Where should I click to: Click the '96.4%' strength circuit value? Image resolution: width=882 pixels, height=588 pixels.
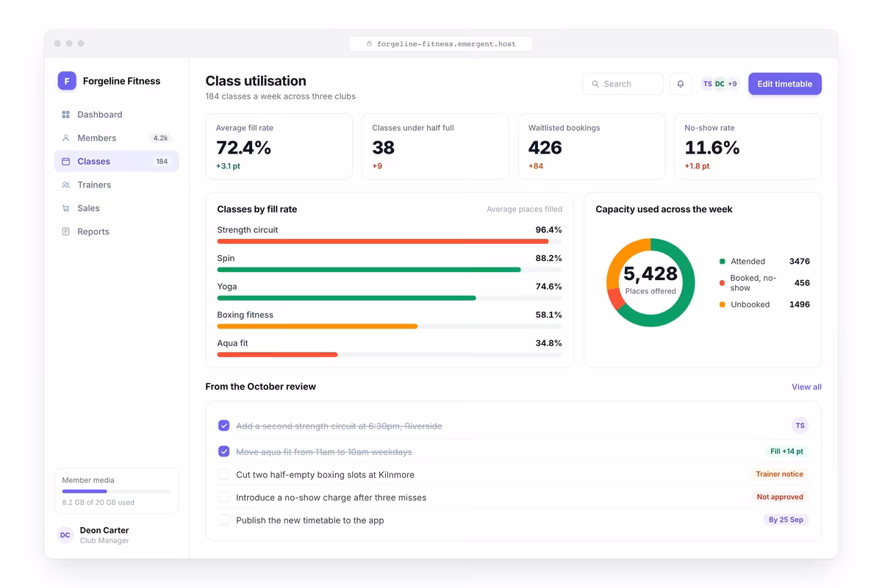coord(548,230)
